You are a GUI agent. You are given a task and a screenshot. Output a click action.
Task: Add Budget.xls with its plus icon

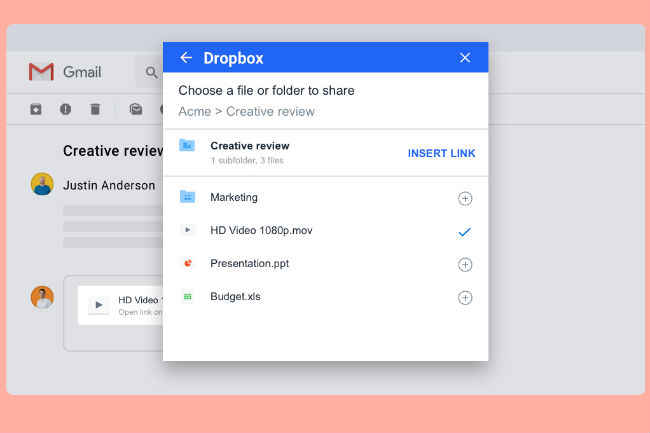click(x=465, y=298)
